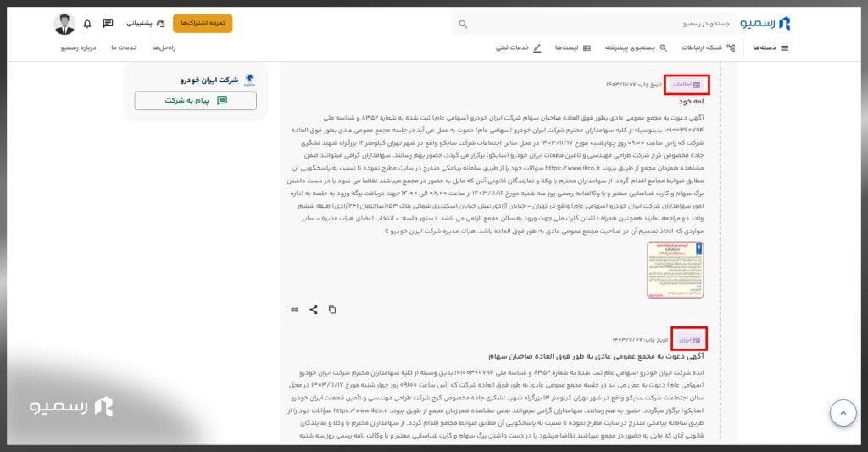Open the 'تعرفه اشتراک‌ها' subscription pricing button

pyautogui.click(x=203, y=23)
